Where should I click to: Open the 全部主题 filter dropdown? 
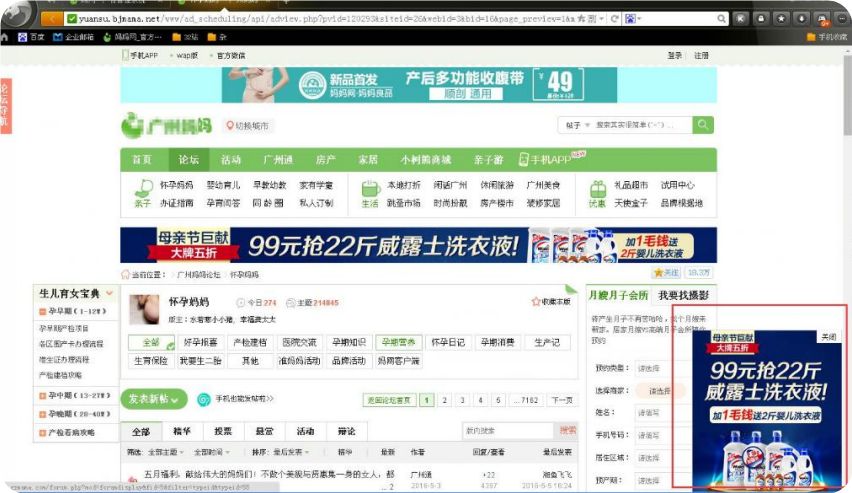pos(165,452)
